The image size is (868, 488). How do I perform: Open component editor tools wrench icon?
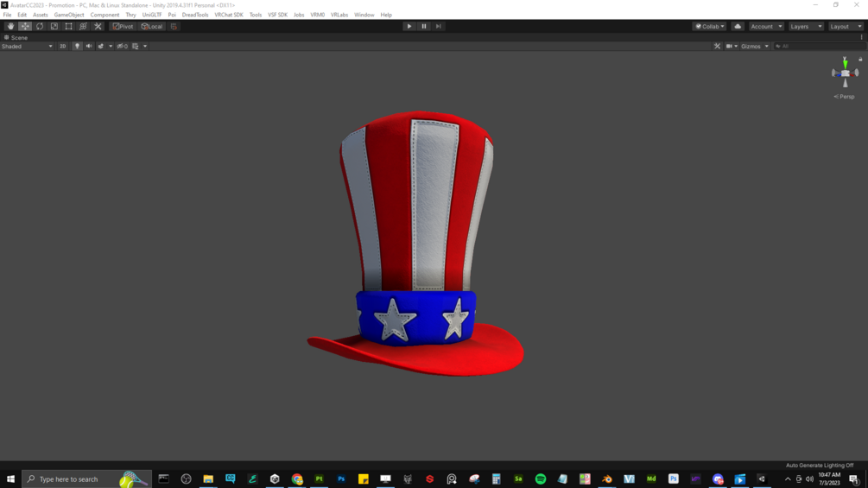[717, 47]
